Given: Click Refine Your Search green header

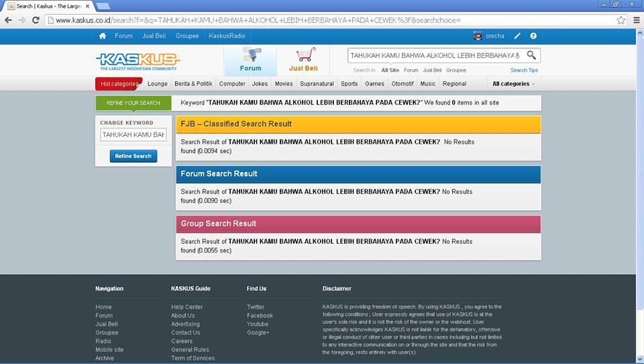Looking at the screenshot, I should point(133,103).
